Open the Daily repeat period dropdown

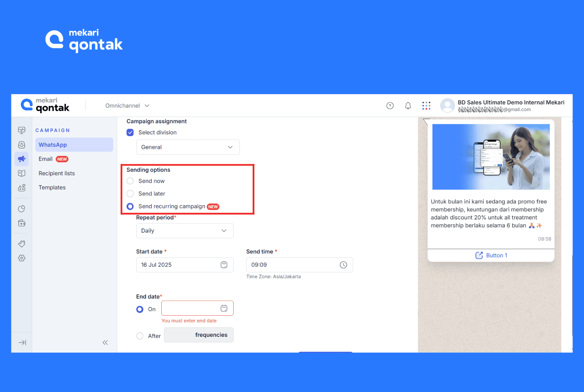pos(185,231)
